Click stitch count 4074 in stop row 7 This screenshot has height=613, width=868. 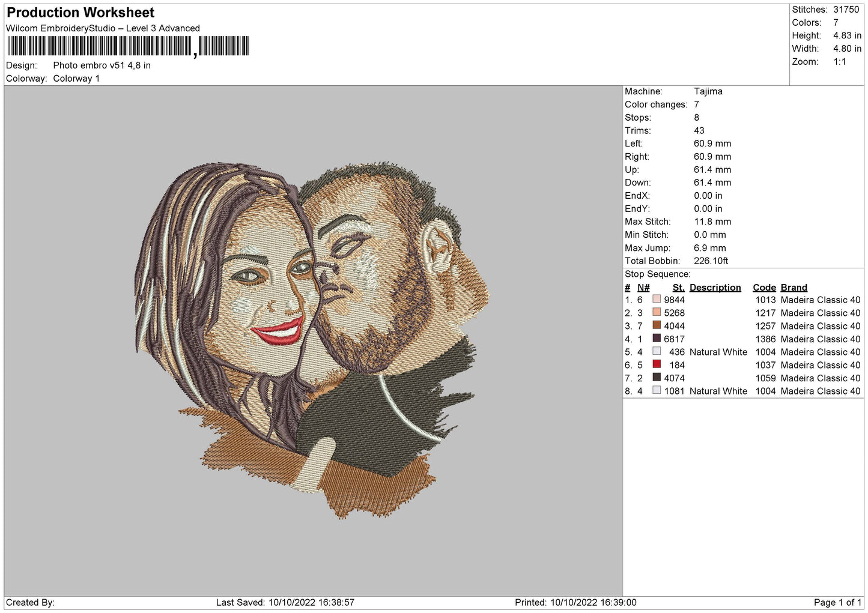pyautogui.click(x=675, y=378)
